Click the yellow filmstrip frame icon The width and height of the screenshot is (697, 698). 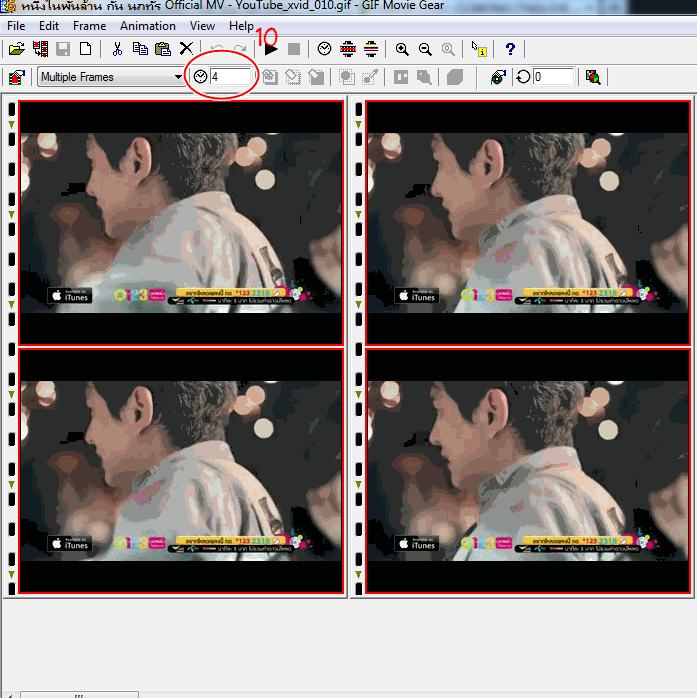(x=371, y=49)
